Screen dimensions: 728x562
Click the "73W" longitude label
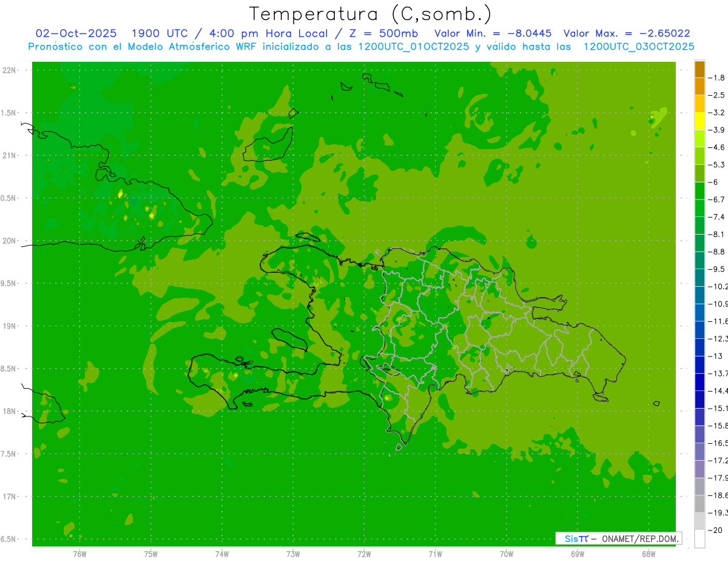pyautogui.click(x=293, y=554)
